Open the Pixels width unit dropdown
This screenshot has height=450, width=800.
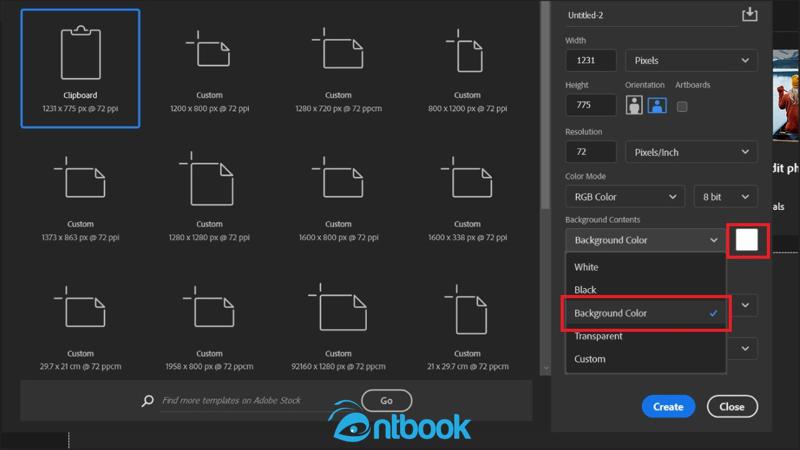point(691,60)
